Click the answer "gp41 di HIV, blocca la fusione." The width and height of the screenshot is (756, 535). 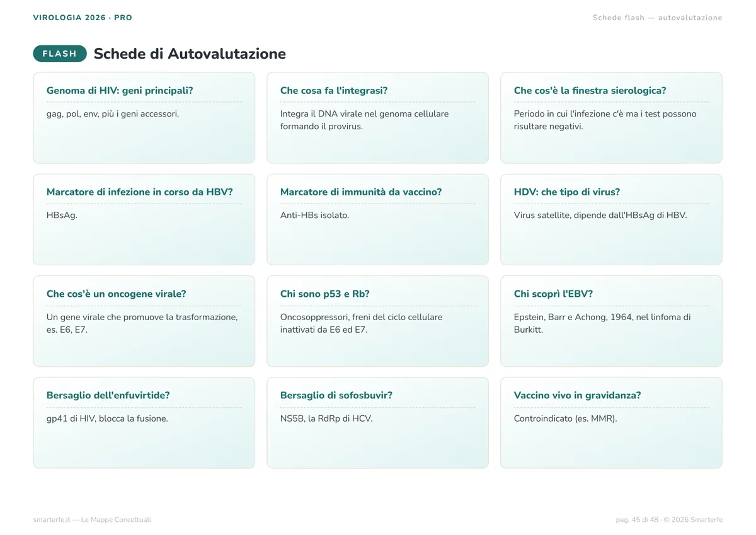click(x=107, y=418)
